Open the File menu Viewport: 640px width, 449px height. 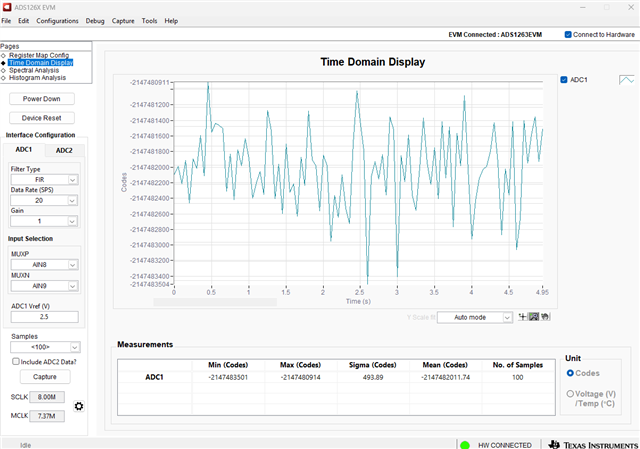(6, 21)
